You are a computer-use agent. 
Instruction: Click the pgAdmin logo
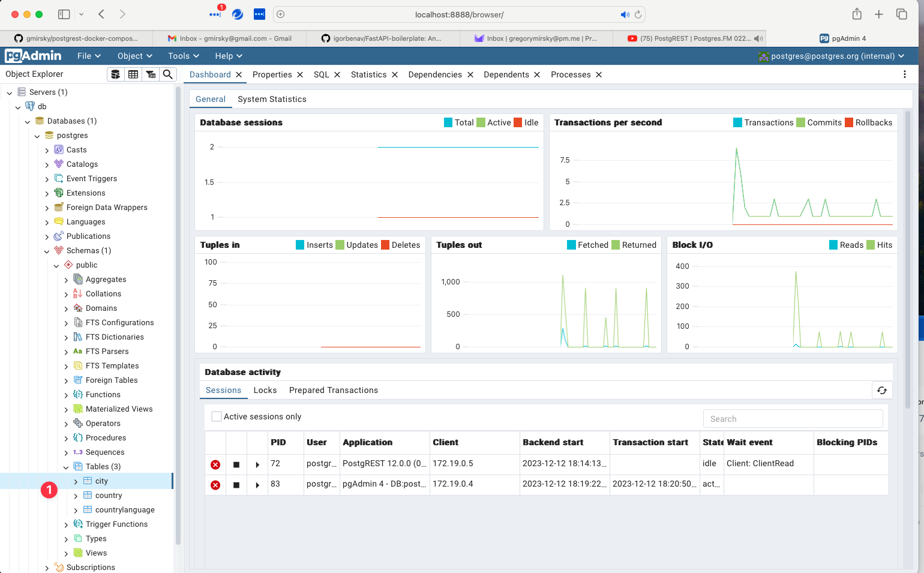point(33,56)
